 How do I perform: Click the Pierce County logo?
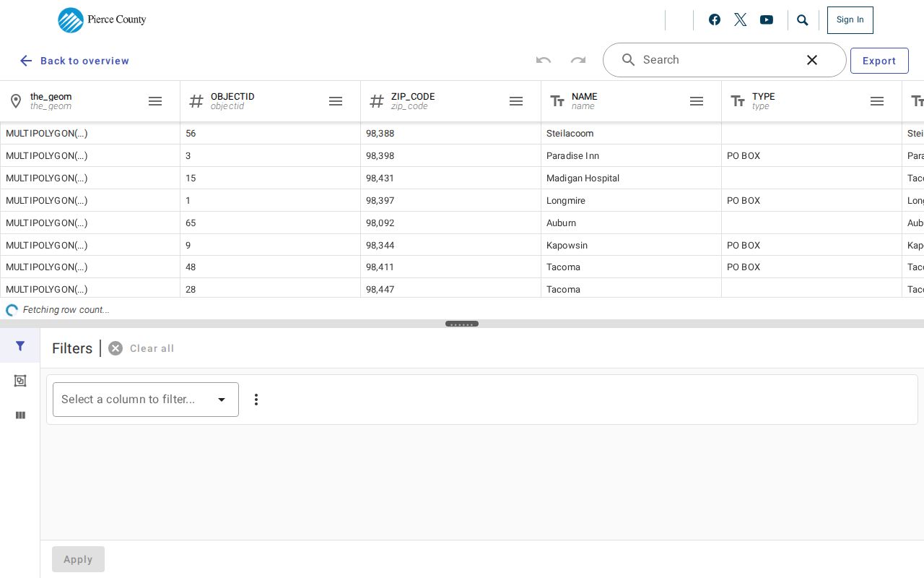102,20
